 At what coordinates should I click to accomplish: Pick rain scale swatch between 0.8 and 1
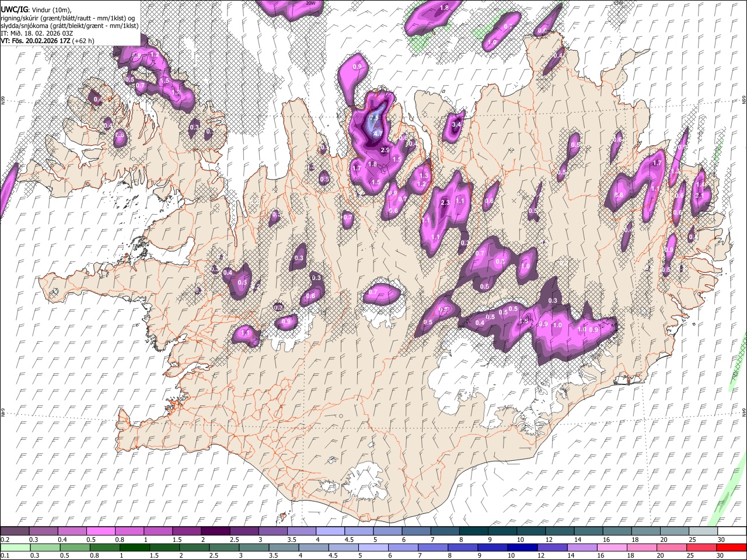[104, 548]
